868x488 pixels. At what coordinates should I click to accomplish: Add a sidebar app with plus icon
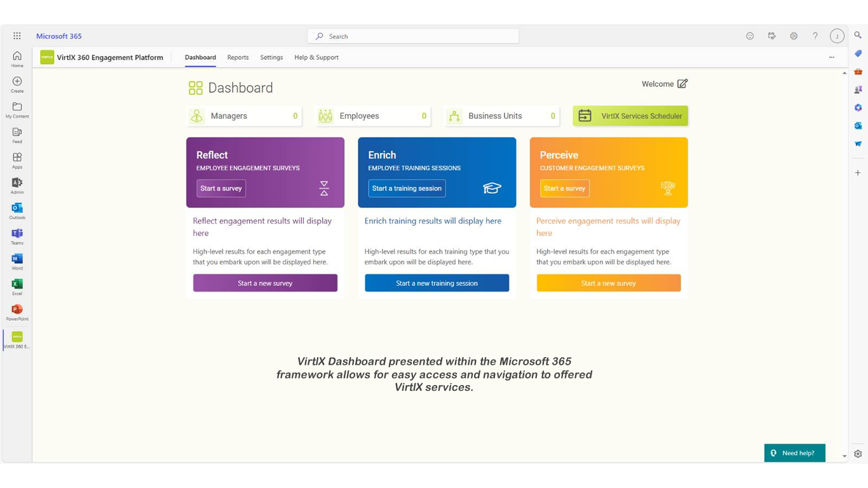point(858,173)
